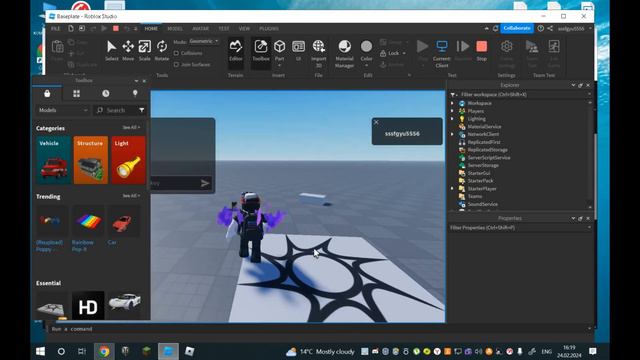Expand the NetworkClient tree node
This screenshot has height=360, width=640.
452,134
